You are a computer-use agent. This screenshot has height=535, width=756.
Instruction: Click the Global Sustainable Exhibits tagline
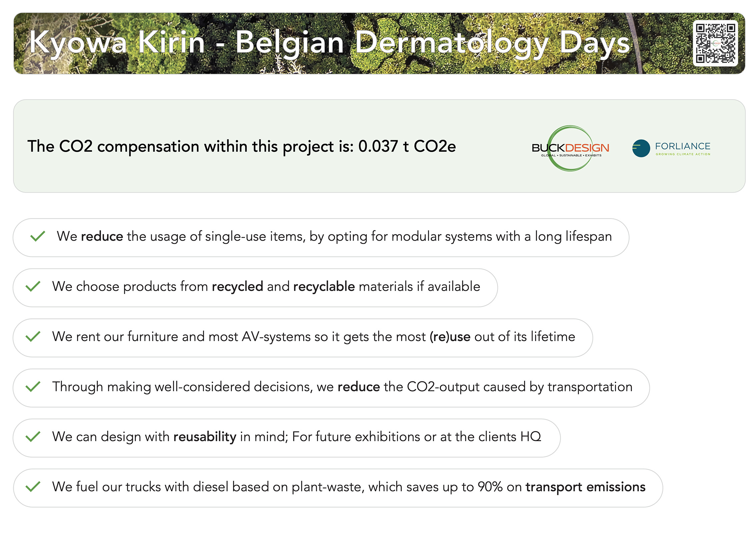(x=571, y=155)
